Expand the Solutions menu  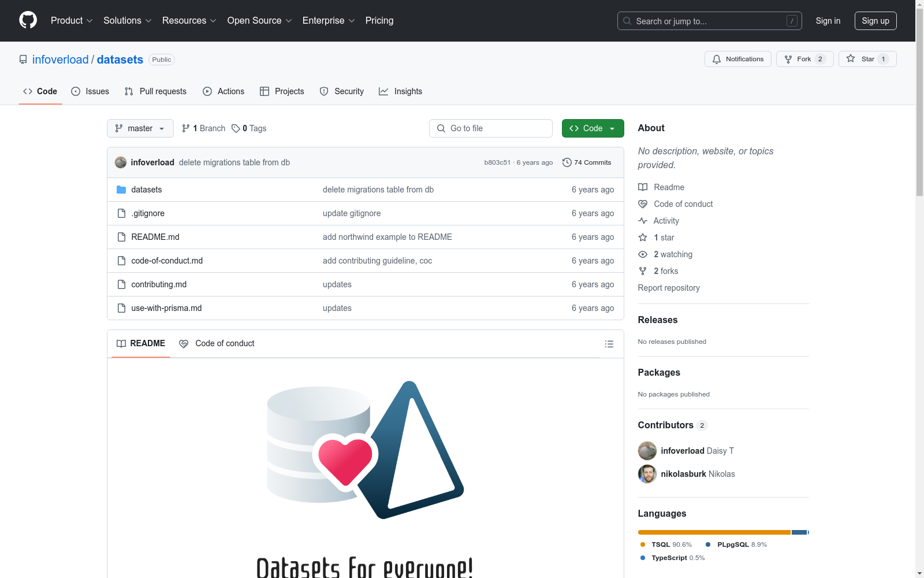pos(128,21)
